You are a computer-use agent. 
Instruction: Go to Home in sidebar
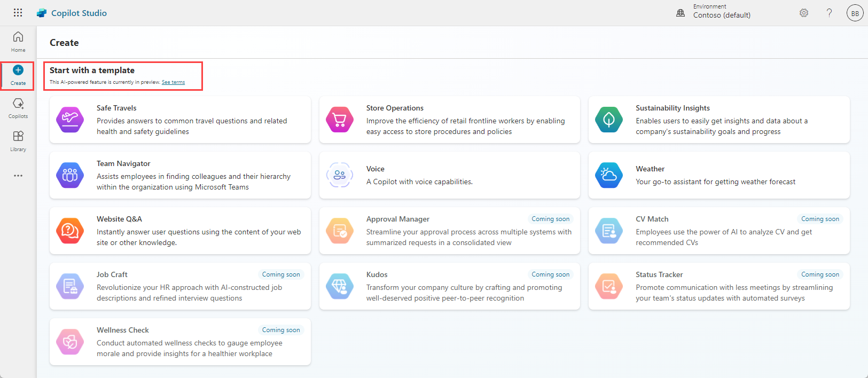tap(18, 42)
